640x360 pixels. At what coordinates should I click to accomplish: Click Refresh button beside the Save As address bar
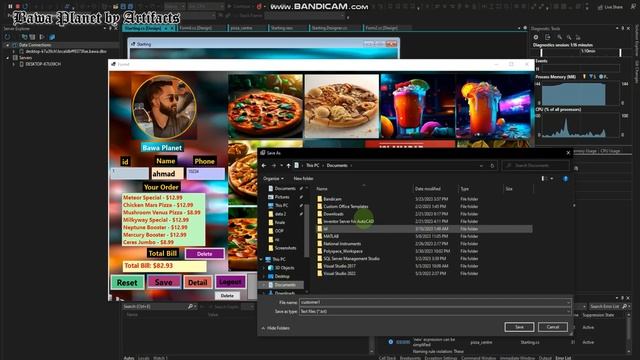pyautogui.click(x=492, y=166)
